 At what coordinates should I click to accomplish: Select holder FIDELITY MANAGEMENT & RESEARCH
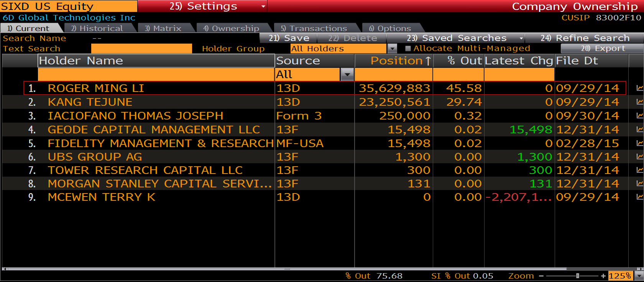point(161,143)
